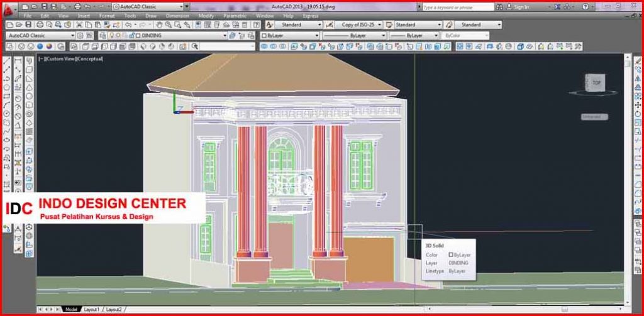
Task: Open the Modify menu
Action: [x=206, y=16]
